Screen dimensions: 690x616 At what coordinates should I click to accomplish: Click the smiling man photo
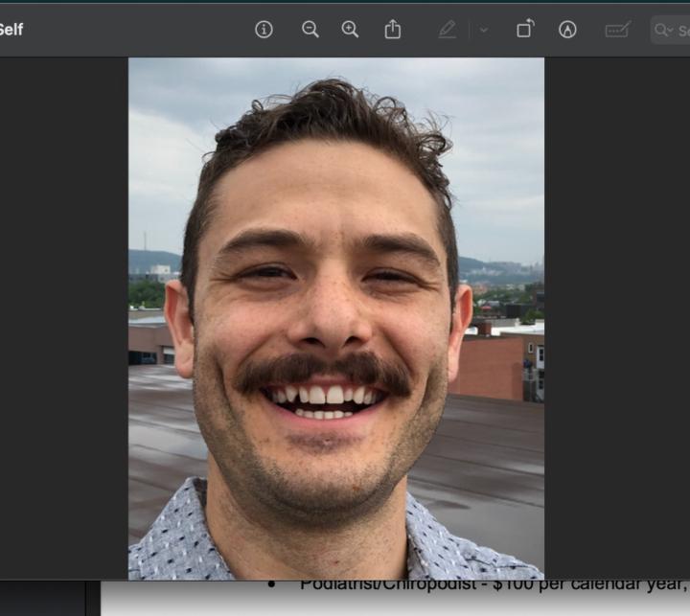[x=326, y=316]
